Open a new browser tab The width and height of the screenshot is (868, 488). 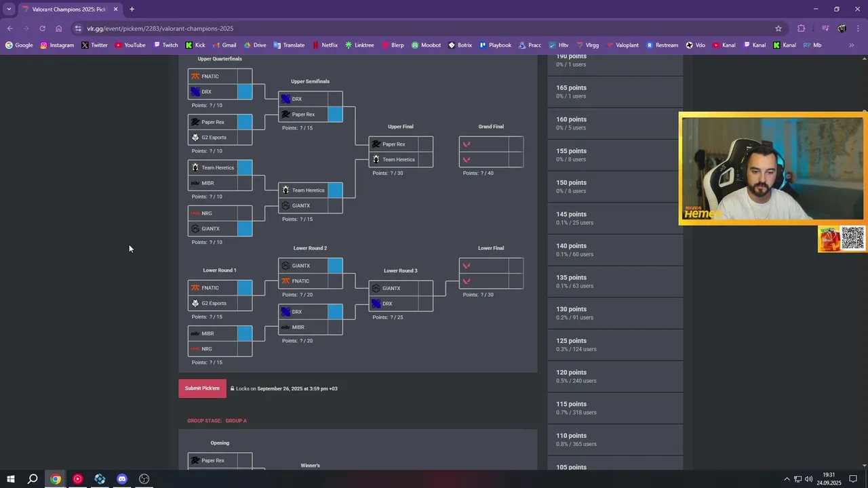click(132, 9)
